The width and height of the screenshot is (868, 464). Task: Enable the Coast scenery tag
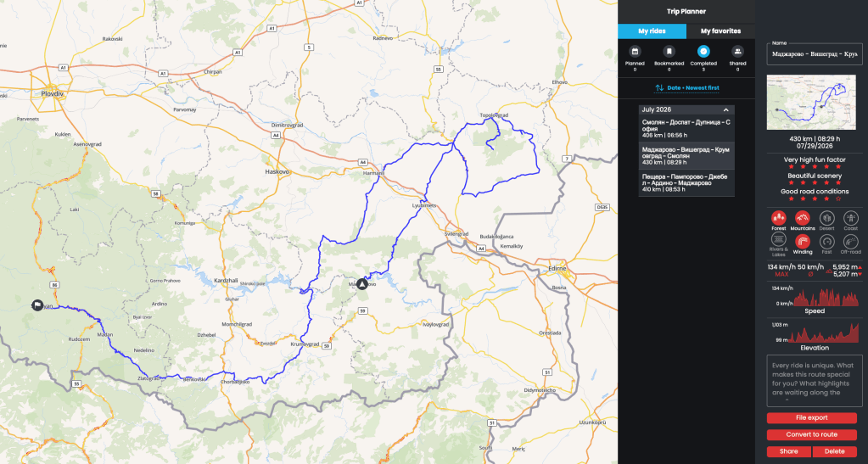tap(850, 218)
